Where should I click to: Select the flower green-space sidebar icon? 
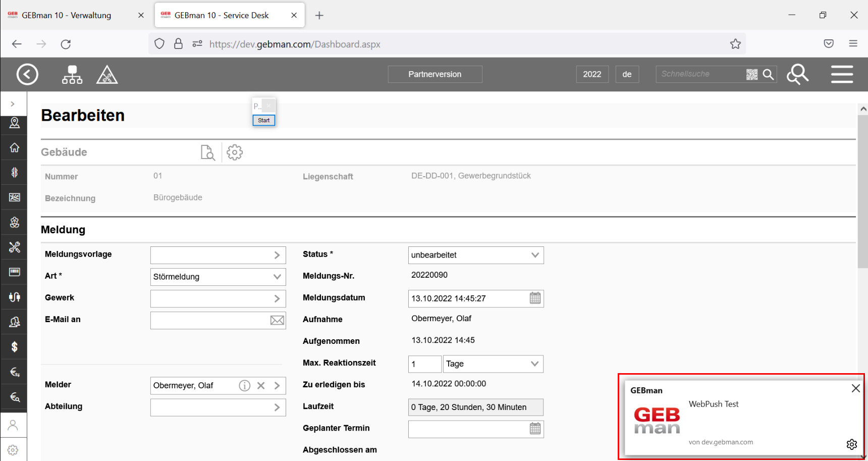(14, 222)
